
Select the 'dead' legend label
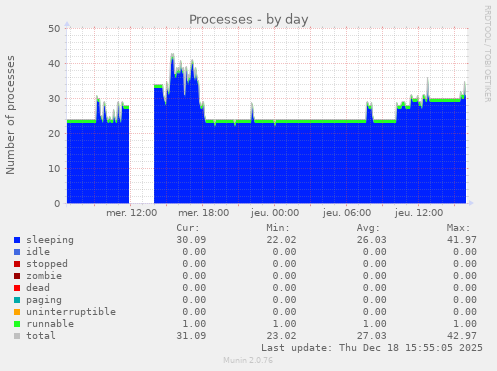click(38, 288)
